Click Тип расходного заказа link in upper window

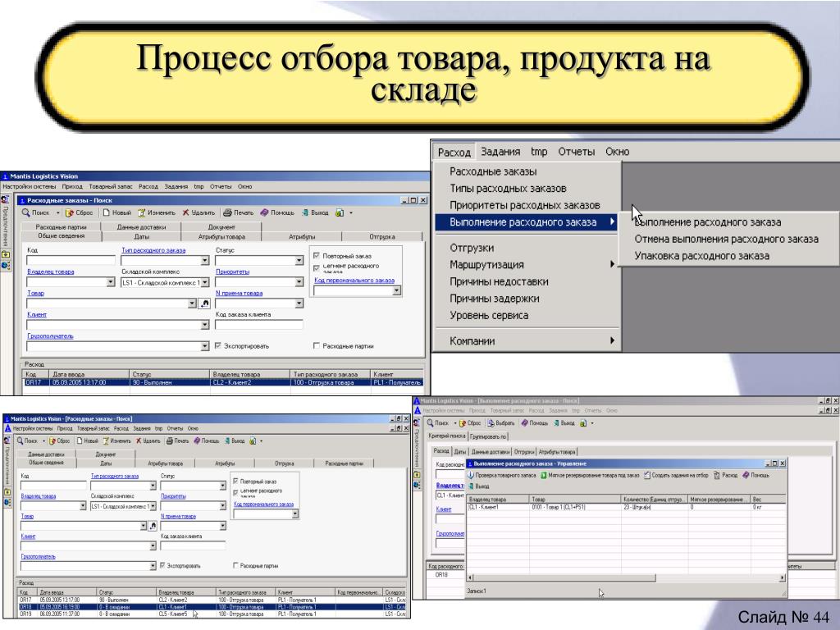tap(153, 250)
